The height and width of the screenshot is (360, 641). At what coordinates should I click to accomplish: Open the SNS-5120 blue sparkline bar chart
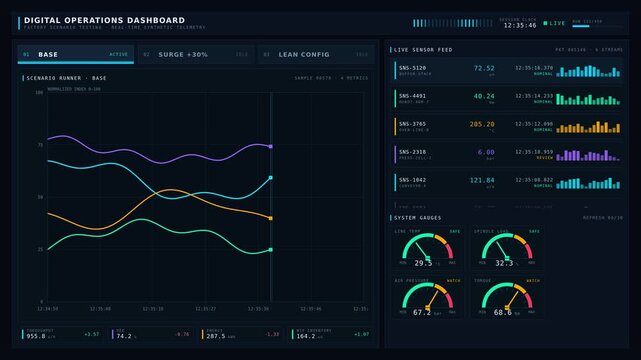tap(588, 71)
